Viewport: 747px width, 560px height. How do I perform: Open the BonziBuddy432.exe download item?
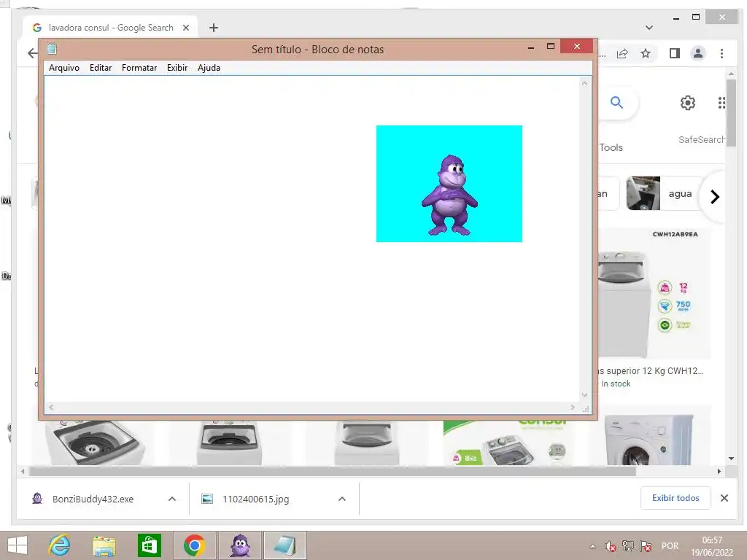[x=93, y=499]
